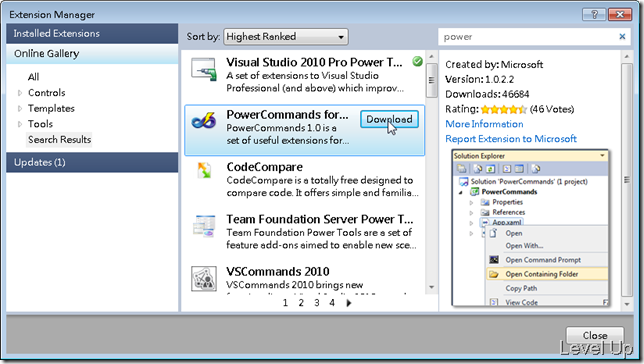Select the Online Gallery tab
Screen dimensions: 644x364
[92, 53]
